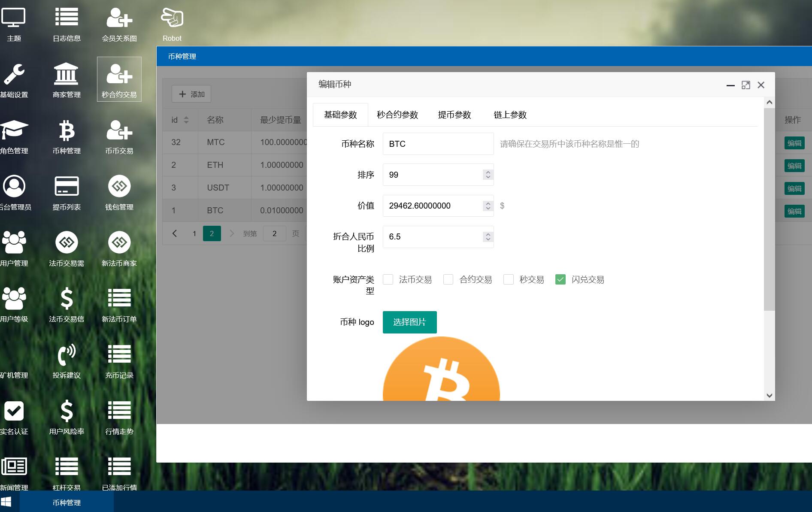Viewport: 812px width, 512px height.
Task: Maximize the 编辑币种 dialog
Action: click(x=746, y=85)
